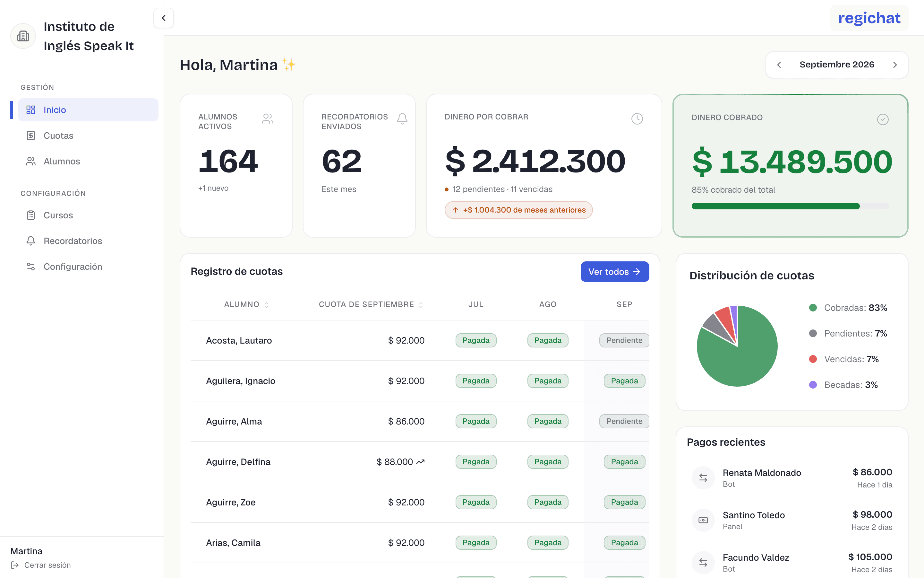Click the Aguilera, Ignacio row name
This screenshot has height=578, width=924.
[241, 381]
